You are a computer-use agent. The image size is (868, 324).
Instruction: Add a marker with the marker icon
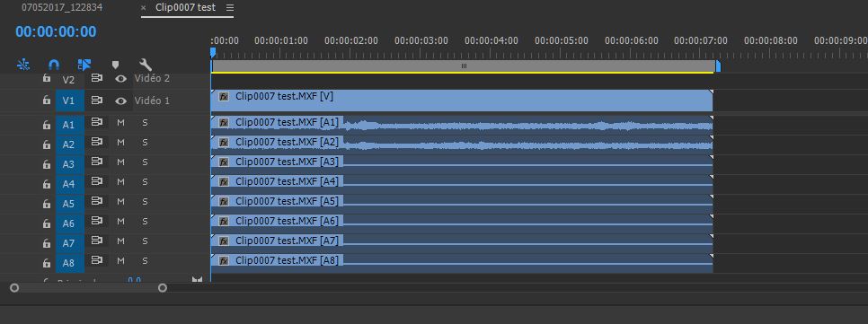[x=115, y=66]
